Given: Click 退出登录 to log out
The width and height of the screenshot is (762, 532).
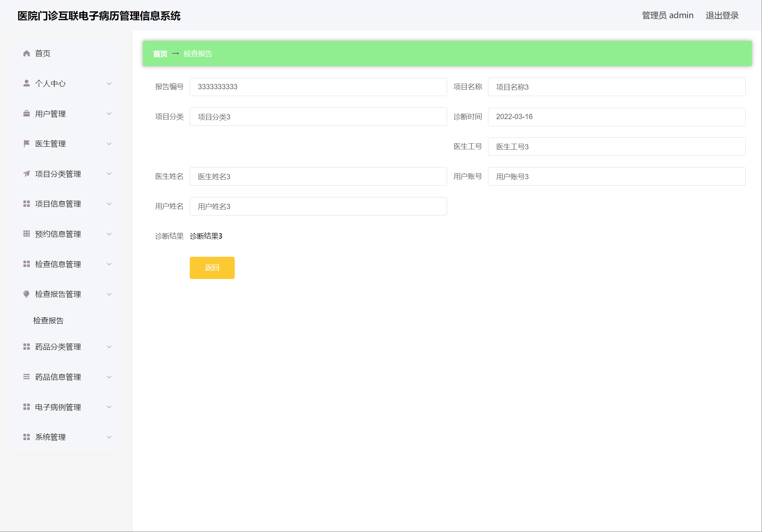Looking at the screenshot, I should [722, 16].
